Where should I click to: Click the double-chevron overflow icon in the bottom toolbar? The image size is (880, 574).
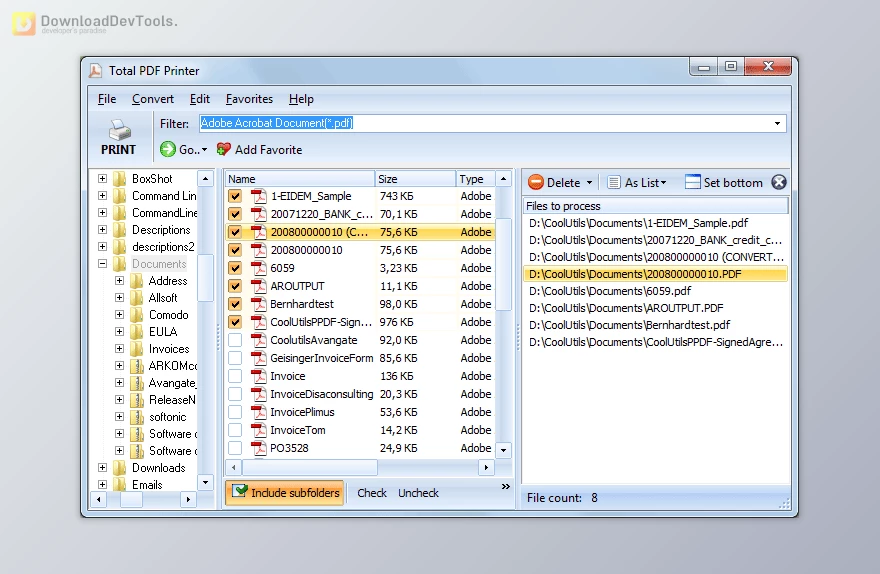506,486
